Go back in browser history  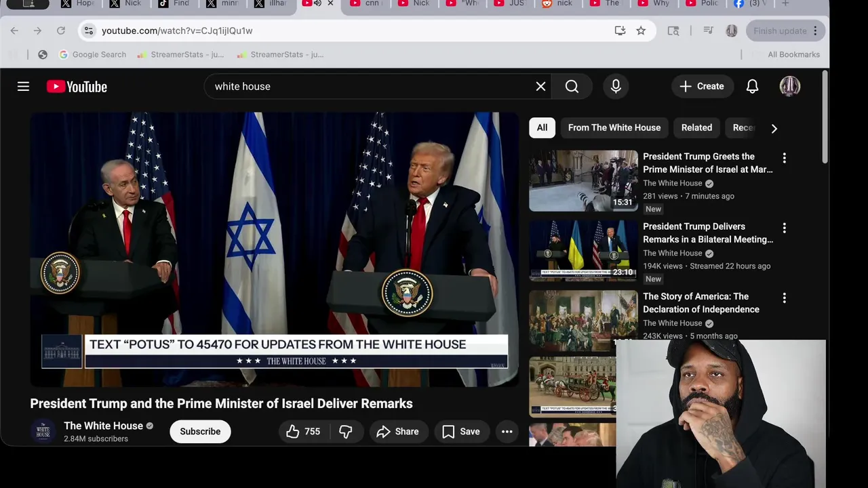click(14, 30)
